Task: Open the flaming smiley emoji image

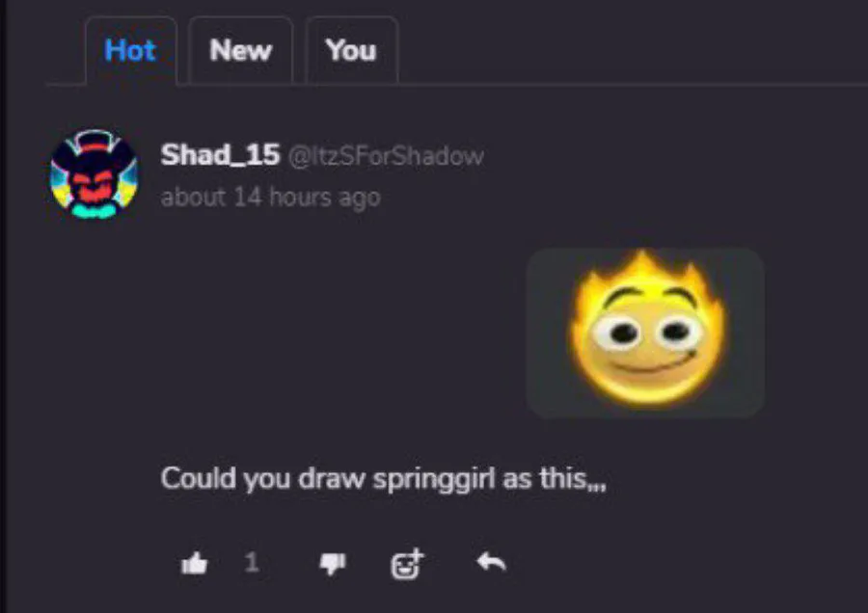Action: click(x=646, y=330)
